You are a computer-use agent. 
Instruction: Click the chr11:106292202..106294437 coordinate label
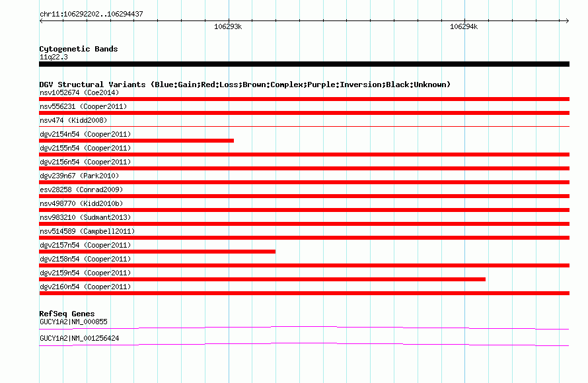[91, 14]
